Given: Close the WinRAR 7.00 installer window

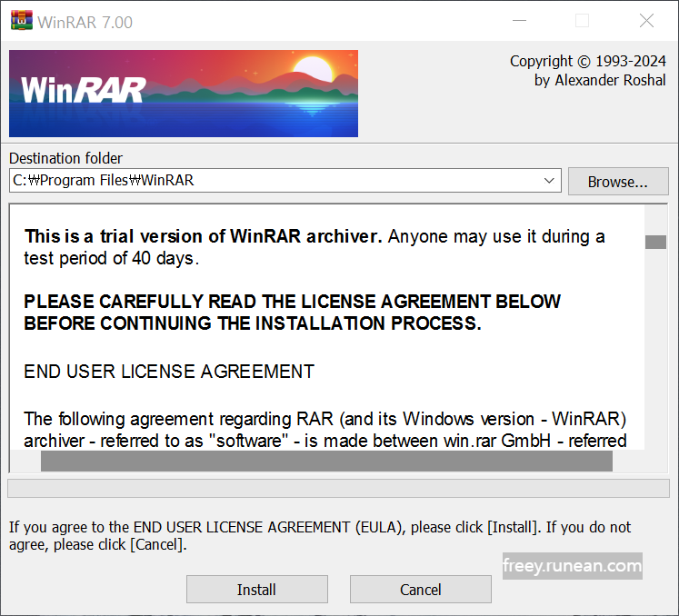Looking at the screenshot, I should pyautogui.click(x=646, y=20).
